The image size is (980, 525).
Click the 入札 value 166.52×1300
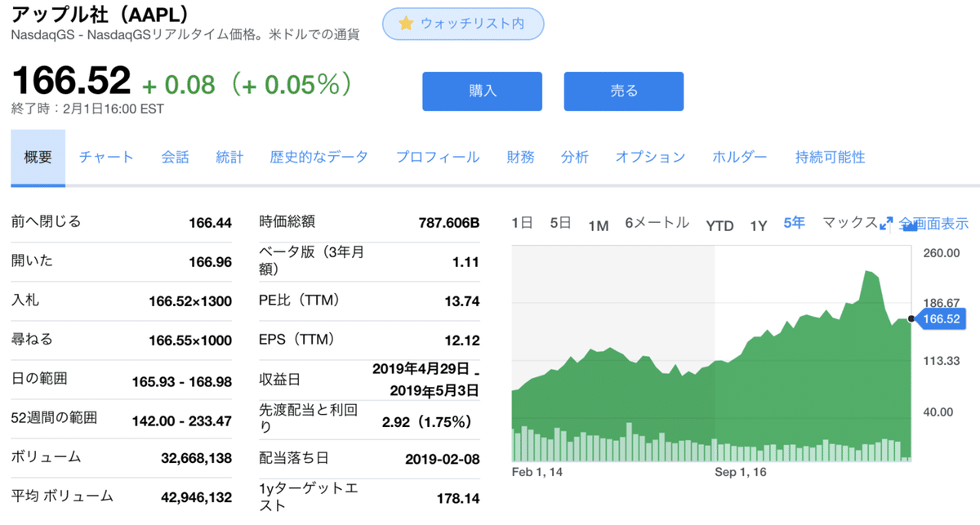[x=190, y=301]
